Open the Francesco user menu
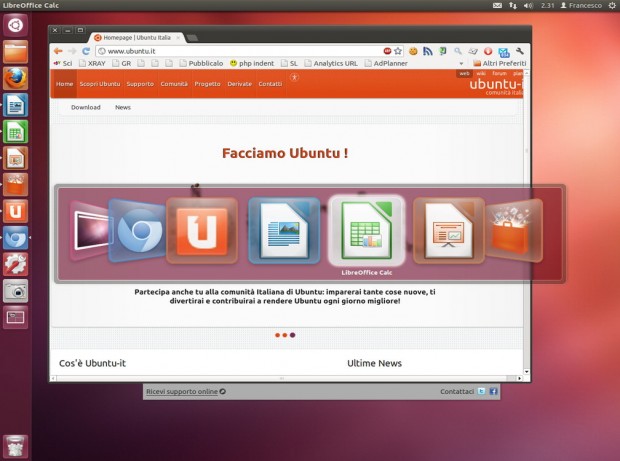The width and height of the screenshot is (620, 461). [581, 6]
